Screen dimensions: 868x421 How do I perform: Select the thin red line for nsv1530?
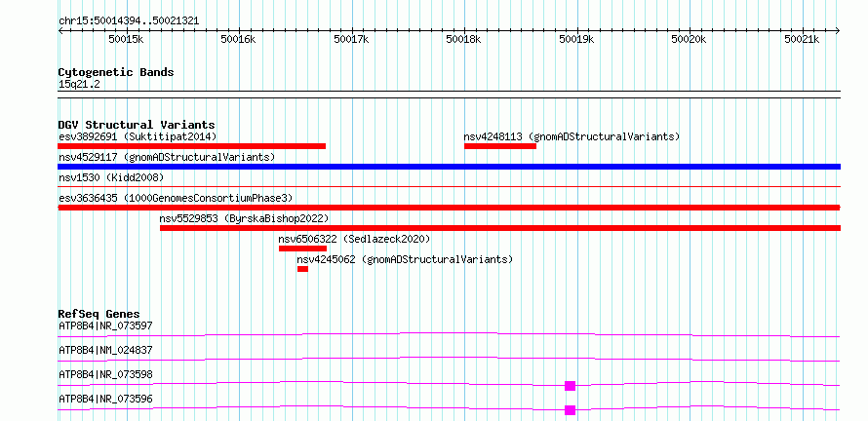pos(449,187)
